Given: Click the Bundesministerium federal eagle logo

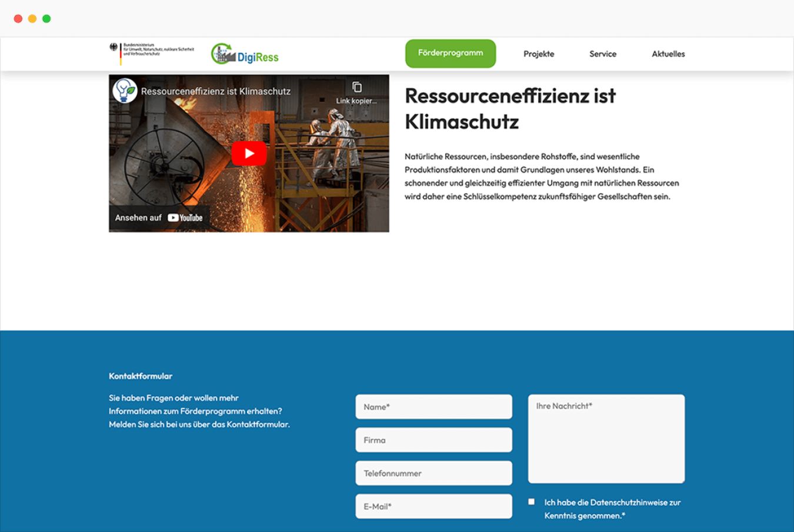Looking at the screenshot, I should click(x=114, y=48).
